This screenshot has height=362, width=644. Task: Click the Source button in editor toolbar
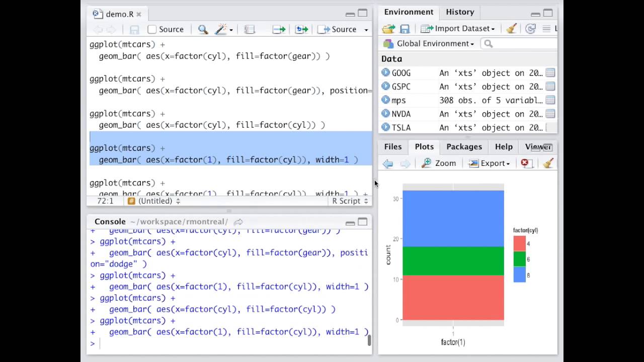[x=338, y=30]
